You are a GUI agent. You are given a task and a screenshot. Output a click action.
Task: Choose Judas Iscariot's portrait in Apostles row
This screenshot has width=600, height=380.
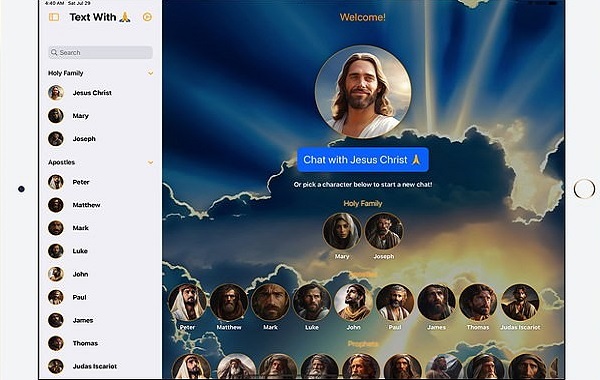click(x=520, y=302)
